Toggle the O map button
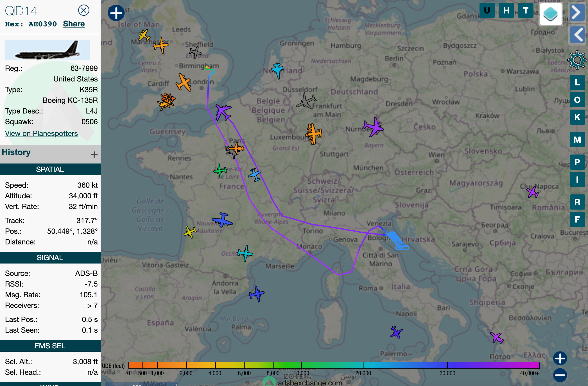This screenshot has width=588, height=386. click(x=577, y=100)
